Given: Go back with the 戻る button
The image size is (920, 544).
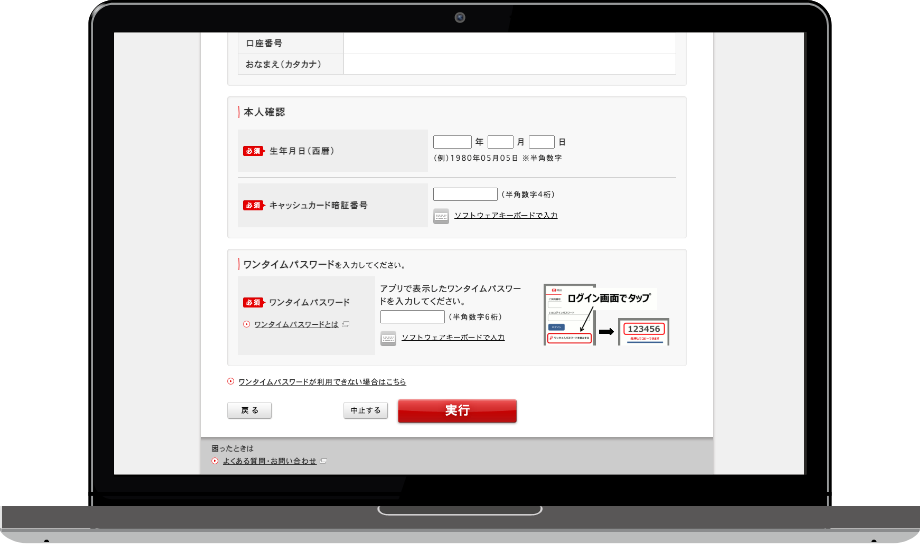Looking at the screenshot, I should [249, 410].
